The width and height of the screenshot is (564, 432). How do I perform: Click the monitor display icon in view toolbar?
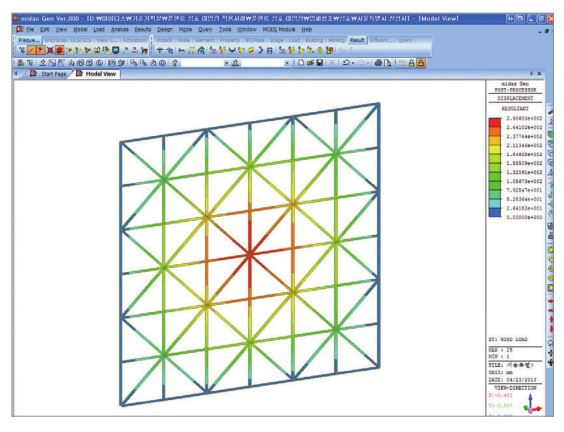coord(116,50)
